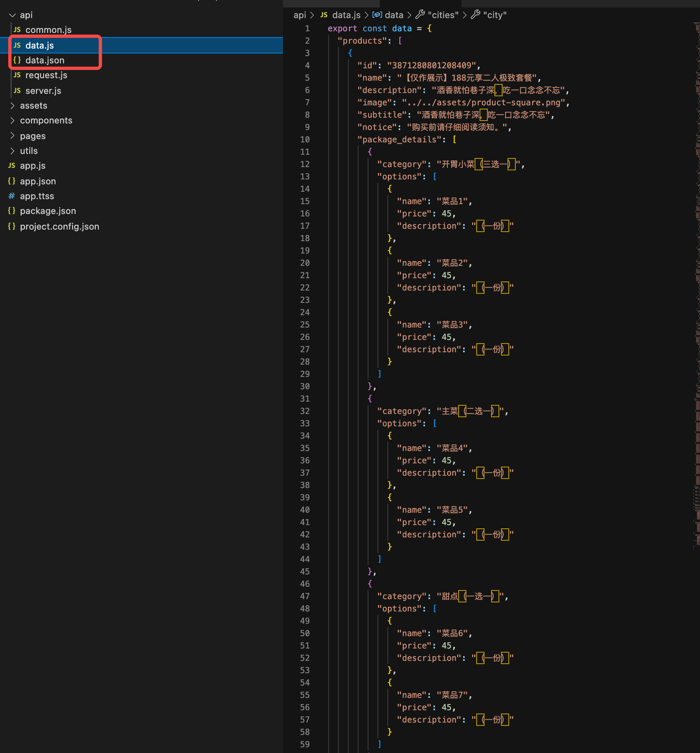Click the braces icon beside data.json
The width and height of the screenshot is (700, 753).
(x=17, y=60)
